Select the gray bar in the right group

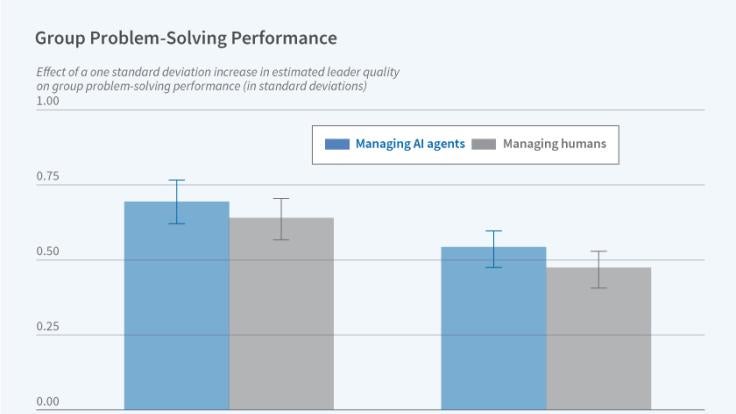(x=598, y=340)
